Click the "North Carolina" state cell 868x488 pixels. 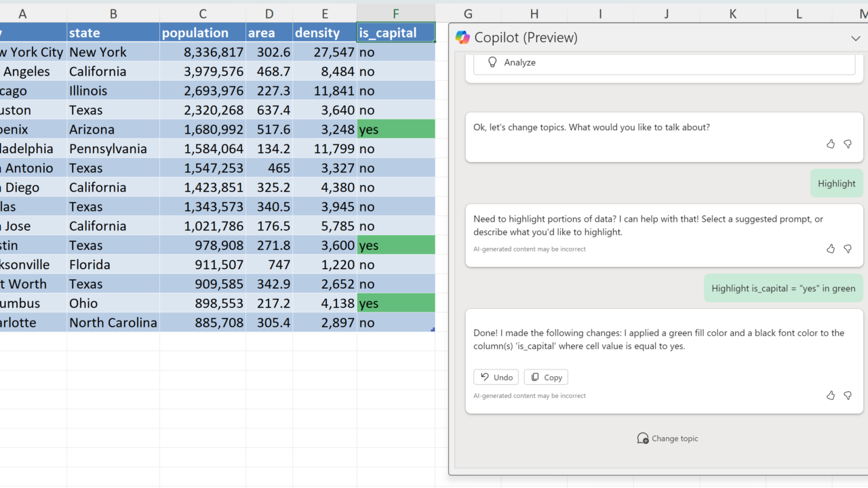(x=113, y=323)
